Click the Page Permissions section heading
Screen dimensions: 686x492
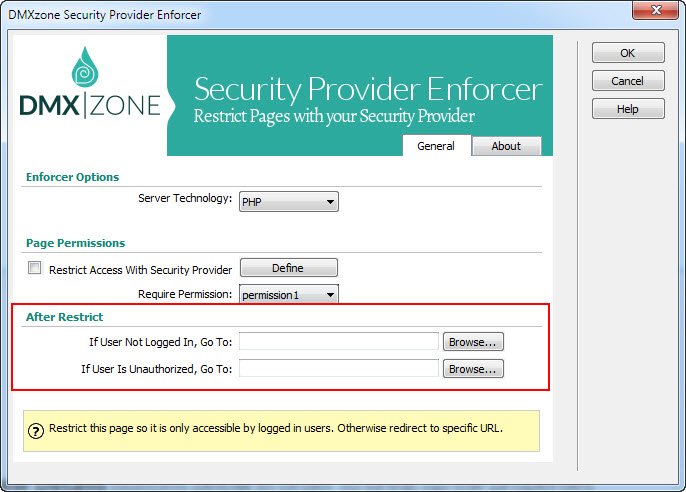coord(76,243)
